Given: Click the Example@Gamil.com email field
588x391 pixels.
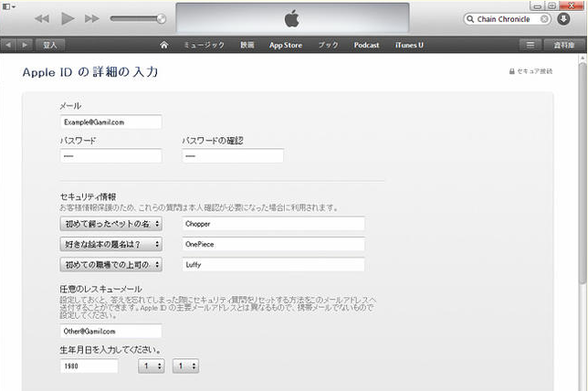Looking at the screenshot, I should click(x=110, y=122).
